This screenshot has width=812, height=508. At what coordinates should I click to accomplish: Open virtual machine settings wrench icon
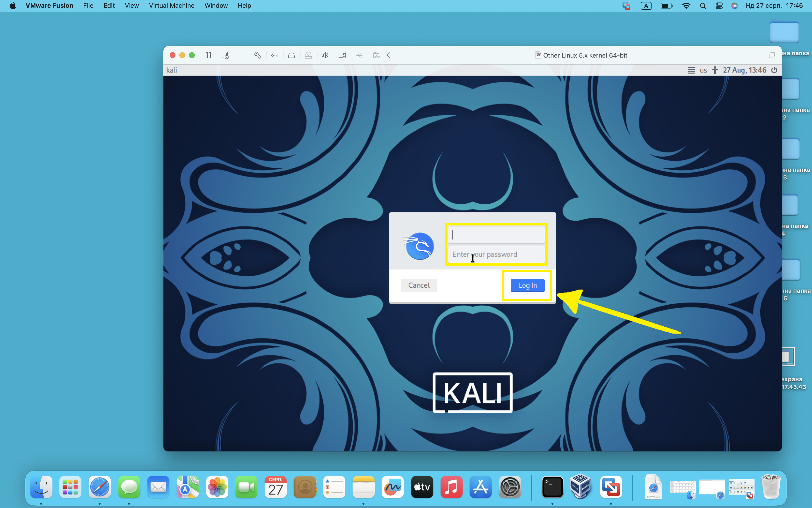click(x=257, y=55)
